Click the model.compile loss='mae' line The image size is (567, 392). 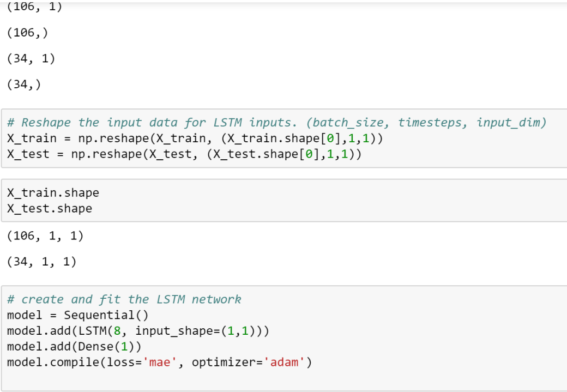tap(159, 363)
